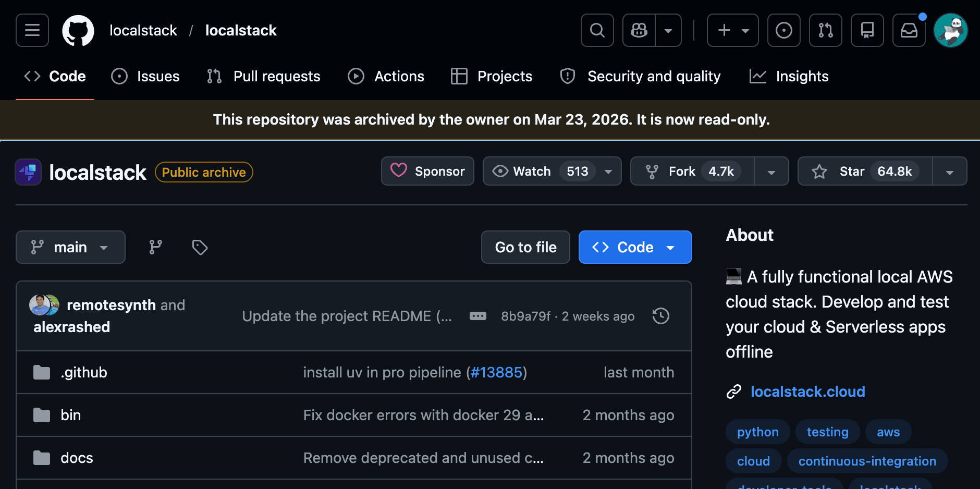
Task: Expand the commit message ellipsis
Action: pos(477,316)
